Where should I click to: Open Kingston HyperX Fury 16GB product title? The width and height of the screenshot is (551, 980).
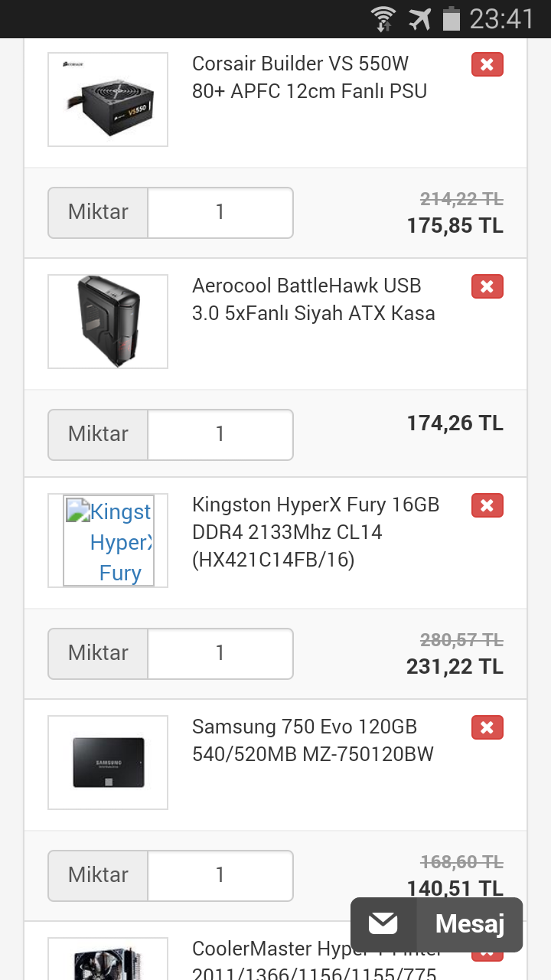pos(315,532)
